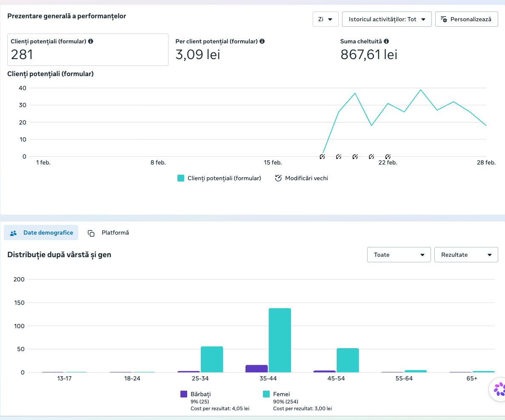This screenshot has height=420, width=505.
Task: Click the 13-17 age group label
Action: pyautogui.click(x=64, y=378)
